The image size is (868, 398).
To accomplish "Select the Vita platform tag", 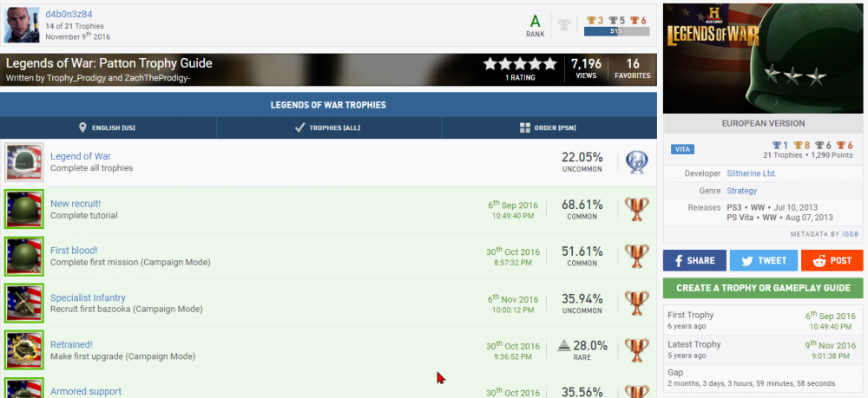I will [x=682, y=149].
